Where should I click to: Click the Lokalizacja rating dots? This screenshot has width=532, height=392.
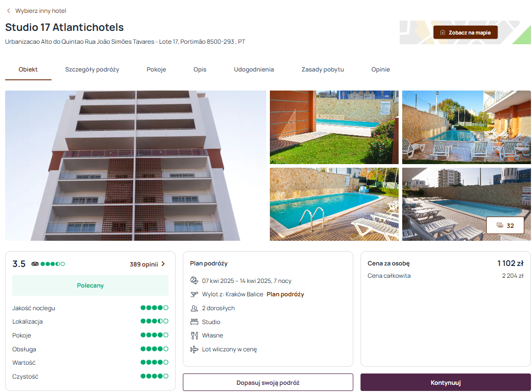coord(155,321)
